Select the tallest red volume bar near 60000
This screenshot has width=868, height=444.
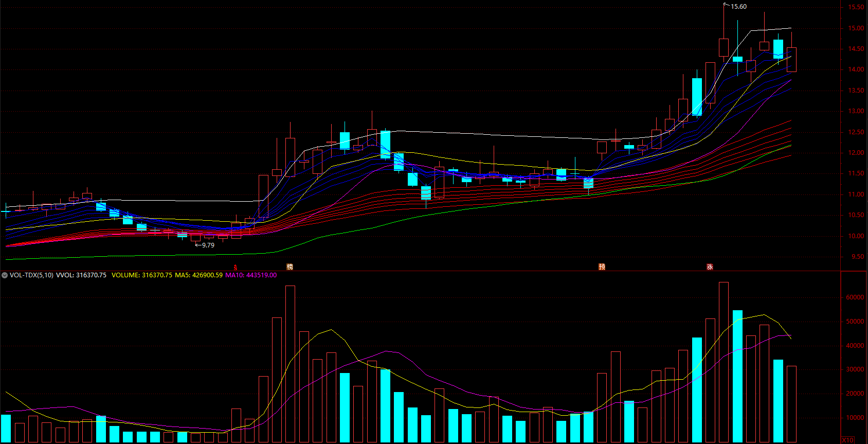(724, 362)
